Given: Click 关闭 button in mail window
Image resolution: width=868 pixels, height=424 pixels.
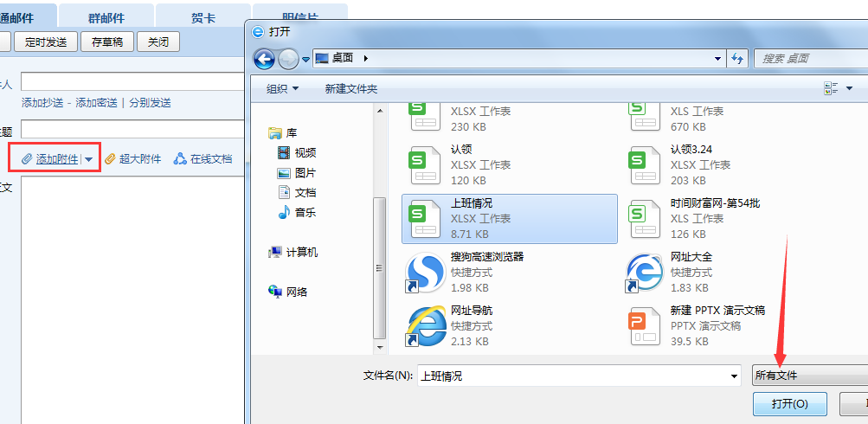Looking at the screenshot, I should click(x=158, y=42).
